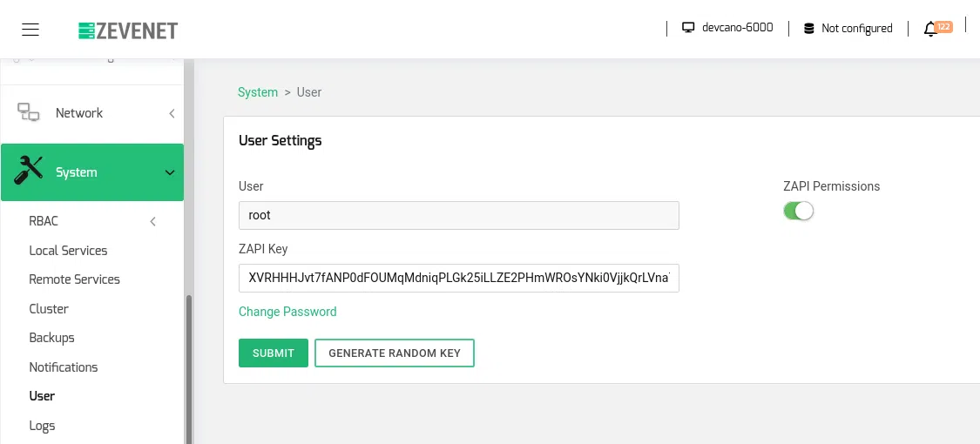The width and height of the screenshot is (980, 444).
Task: Open Local Services menu item
Action: click(x=68, y=251)
